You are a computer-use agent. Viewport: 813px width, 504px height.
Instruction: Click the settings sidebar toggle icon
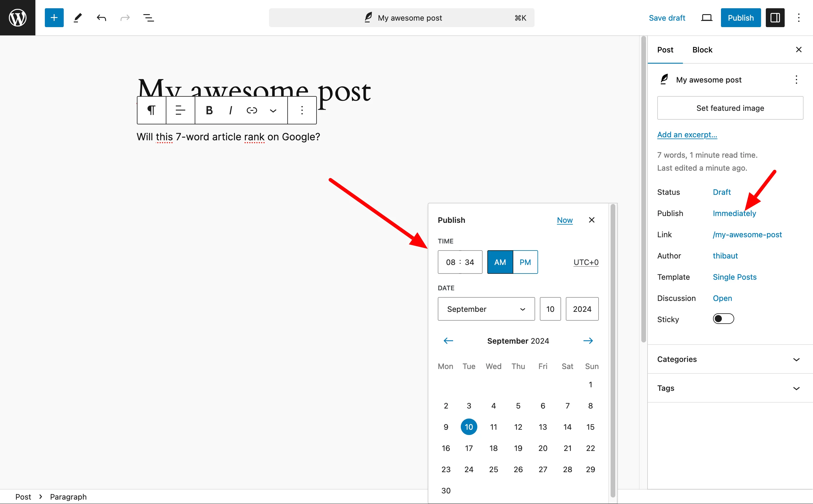coord(775,17)
